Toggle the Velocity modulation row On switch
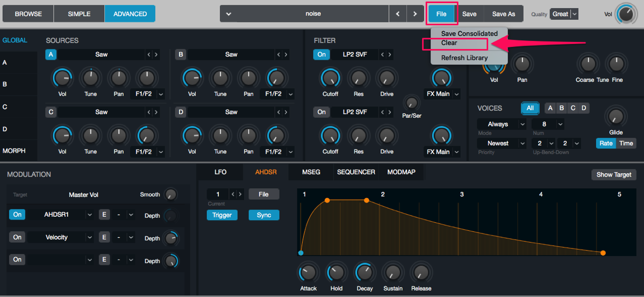Screen dimensions: 644x297 (x=17, y=237)
